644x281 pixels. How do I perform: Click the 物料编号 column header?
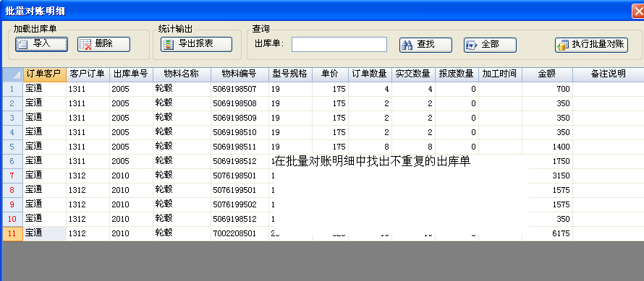pyautogui.click(x=240, y=74)
